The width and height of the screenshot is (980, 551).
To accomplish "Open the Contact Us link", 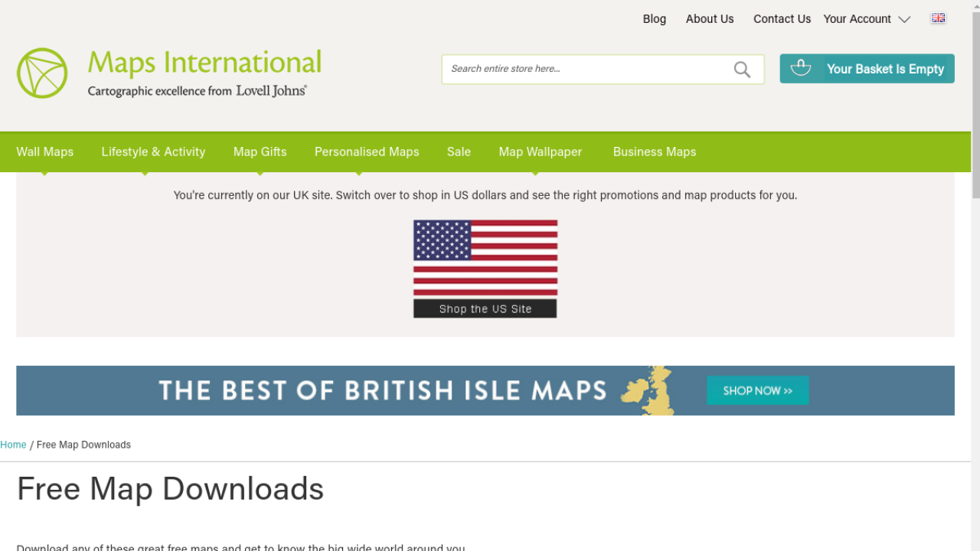I will (782, 19).
